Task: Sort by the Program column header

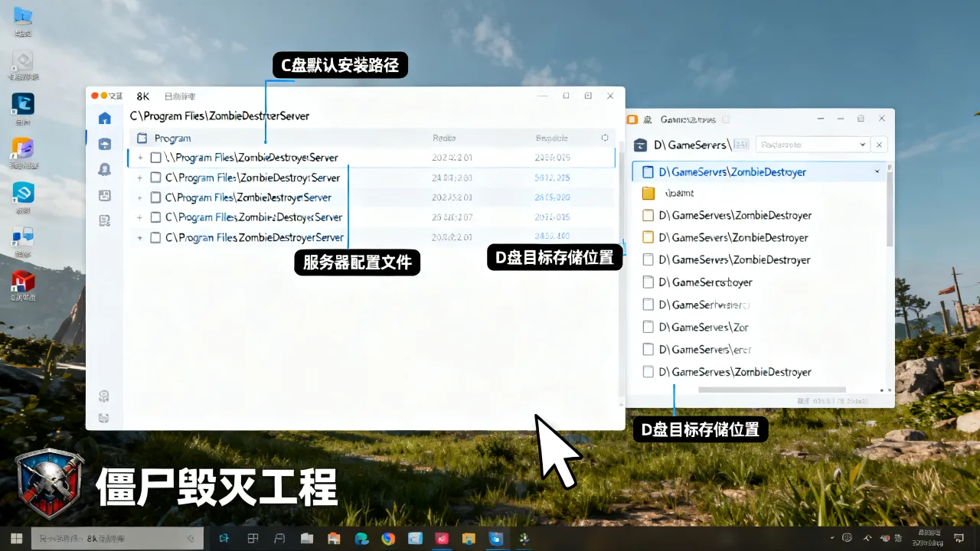Action: point(172,139)
